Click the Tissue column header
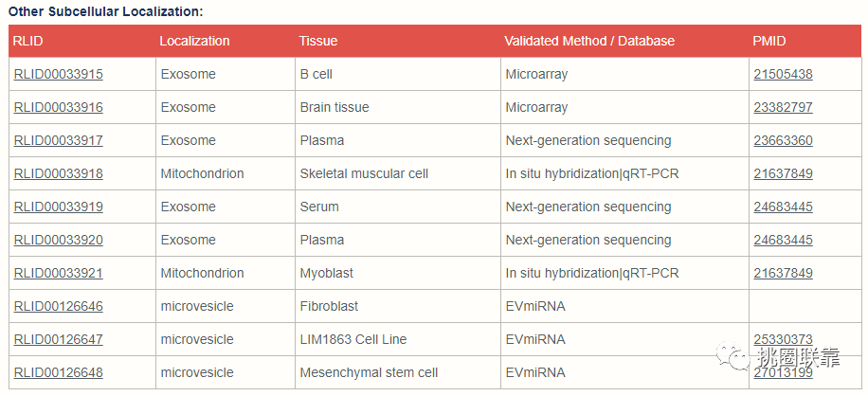Screen dimensions: 868x396 (317, 41)
